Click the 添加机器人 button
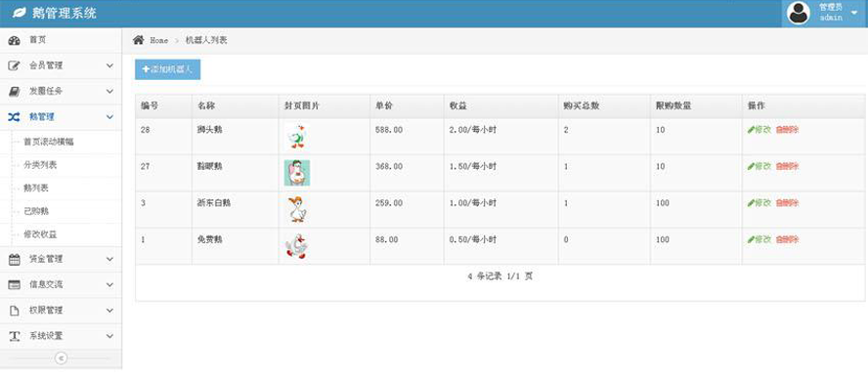 (x=168, y=69)
